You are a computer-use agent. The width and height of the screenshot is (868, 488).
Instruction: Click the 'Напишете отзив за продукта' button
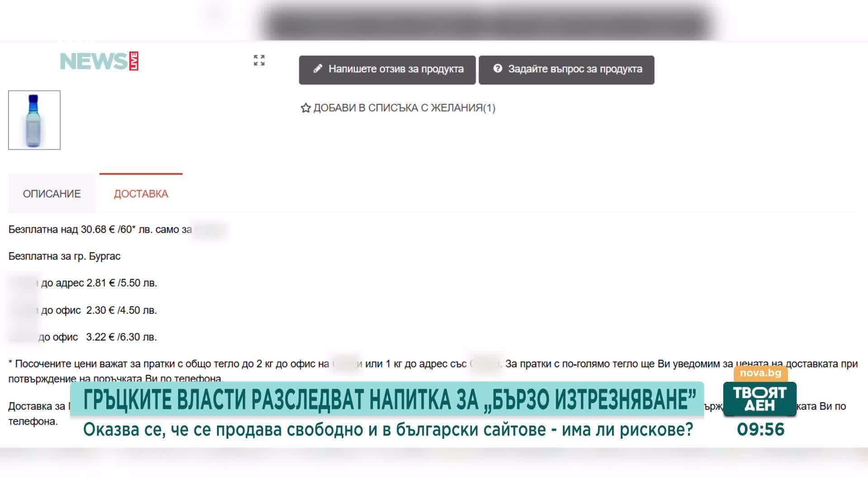(x=387, y=70)
